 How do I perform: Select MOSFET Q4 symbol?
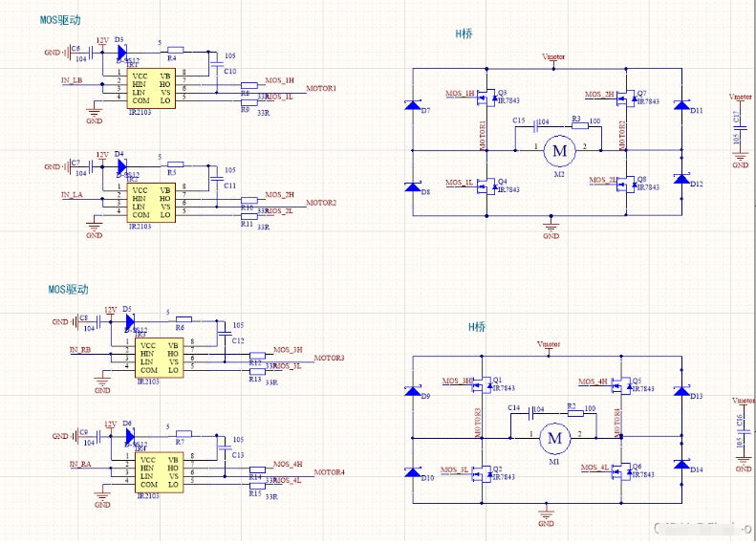click(486, 186)
